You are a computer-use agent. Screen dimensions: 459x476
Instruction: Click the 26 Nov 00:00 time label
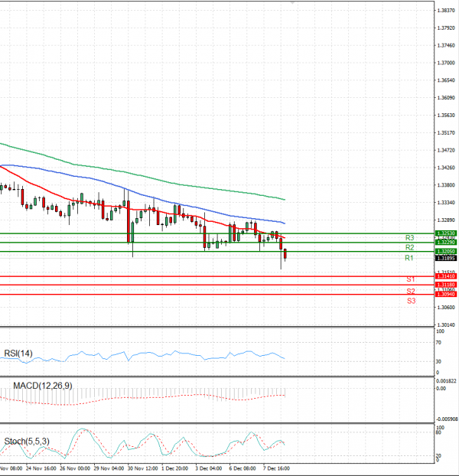(x=75, y=468)
